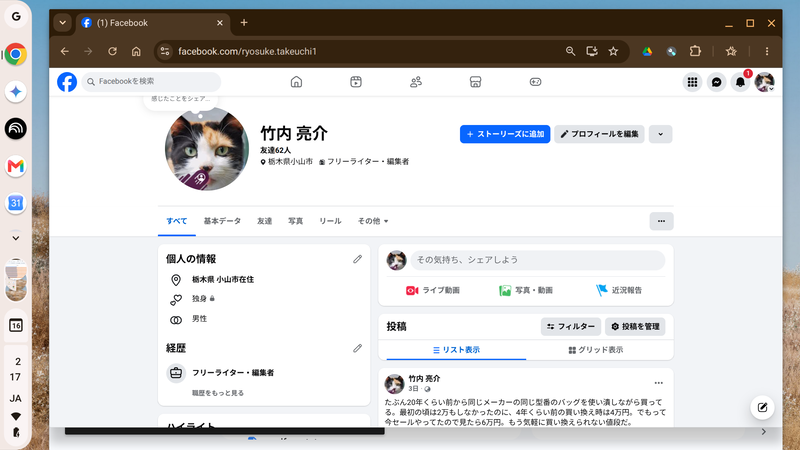Open site information icon in address bar
Viewport: 800px width, 450px height.
click(165, 52)
